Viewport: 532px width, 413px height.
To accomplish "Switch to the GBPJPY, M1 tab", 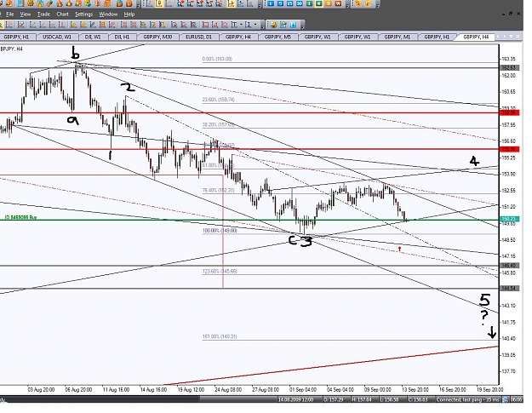I will coord(397,37).
